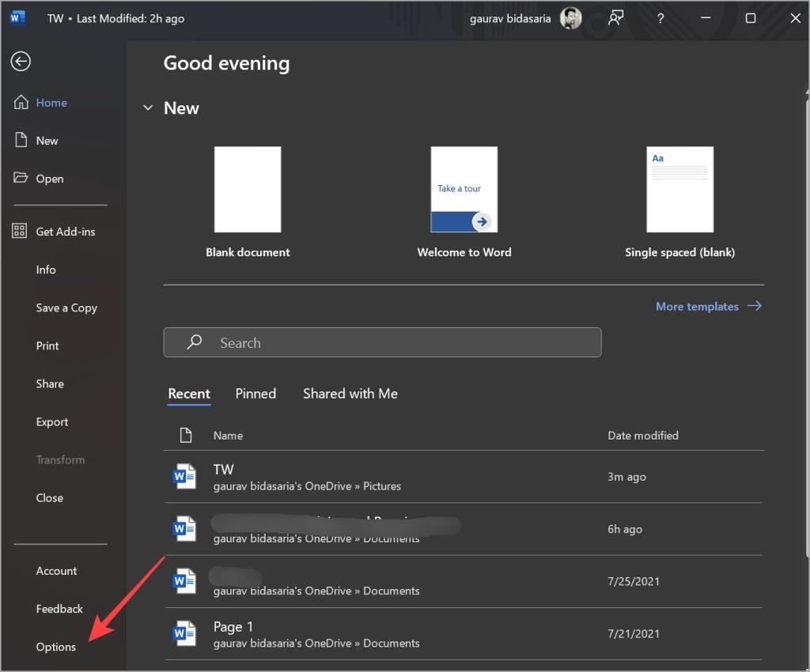The image size is (810, 672).
Task: Click the Home house icon in sidebar
Action: (x=21, y=102)
